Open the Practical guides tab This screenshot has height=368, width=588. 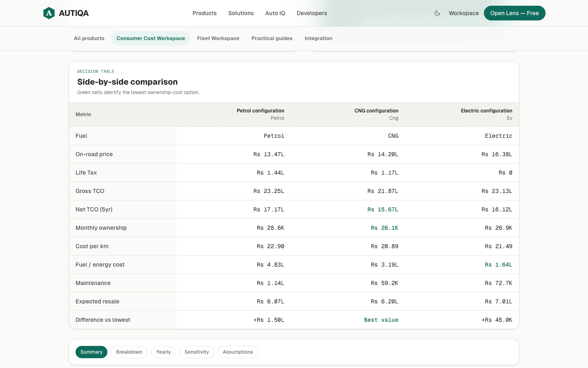point(272,38)
